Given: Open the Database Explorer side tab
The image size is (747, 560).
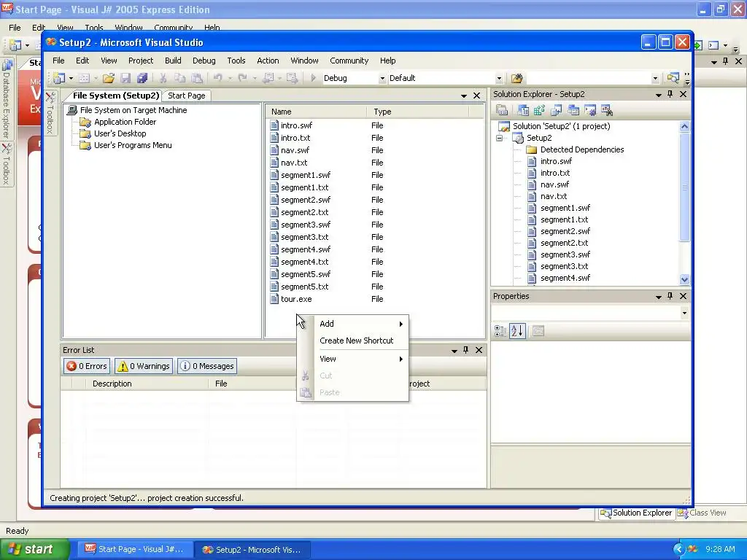Looking at the screenshot, I should point(7,98).
